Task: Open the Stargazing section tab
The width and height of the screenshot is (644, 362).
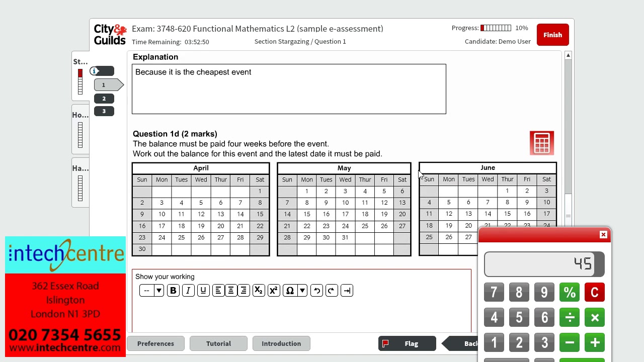Action: click(x=80, y=75)
